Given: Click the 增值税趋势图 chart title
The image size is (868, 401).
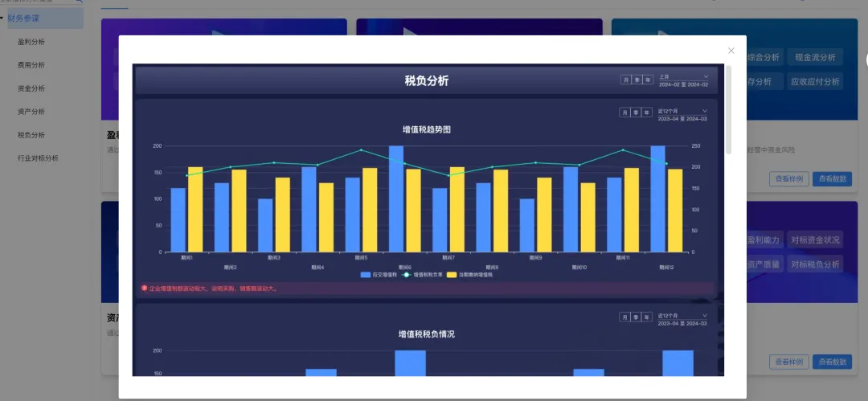Looking at the screenshot, I should click(x=427, y=129).
